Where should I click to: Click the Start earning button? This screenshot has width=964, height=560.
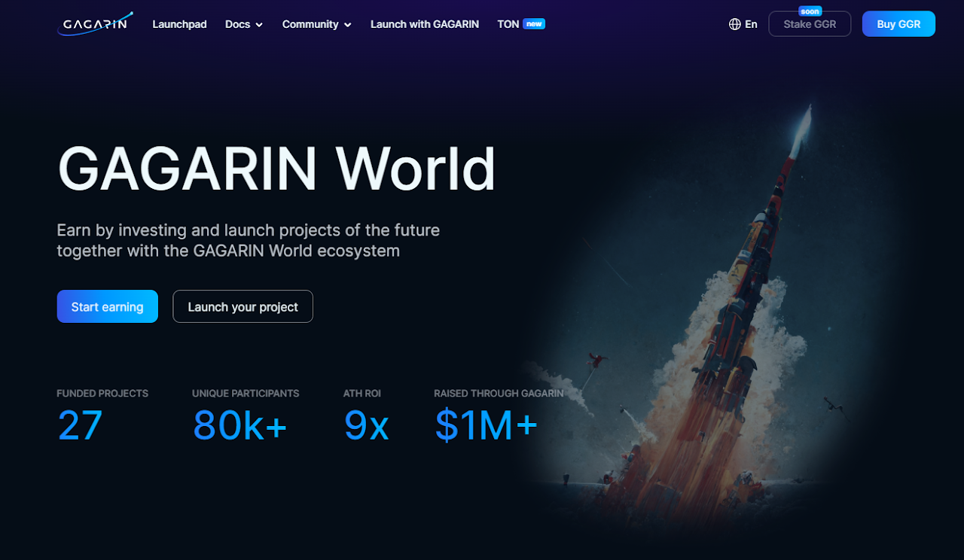click(108, 306)
